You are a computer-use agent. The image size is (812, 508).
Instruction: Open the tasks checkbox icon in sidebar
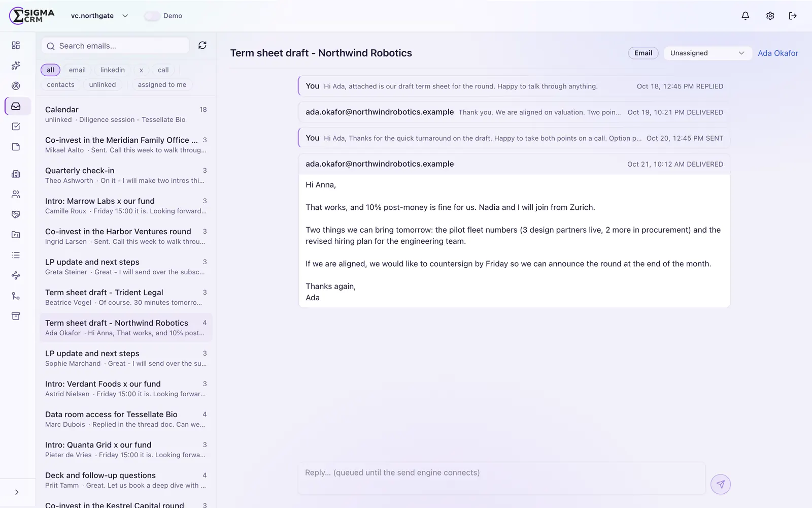point(16,126)
